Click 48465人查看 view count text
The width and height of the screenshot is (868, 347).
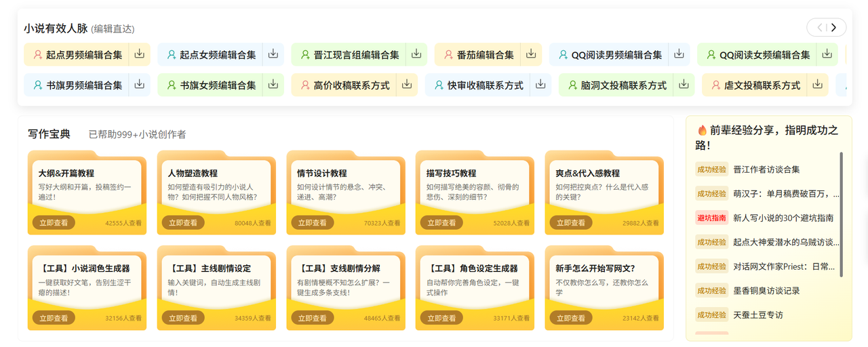pyautogui.click(x=382, y=319)
